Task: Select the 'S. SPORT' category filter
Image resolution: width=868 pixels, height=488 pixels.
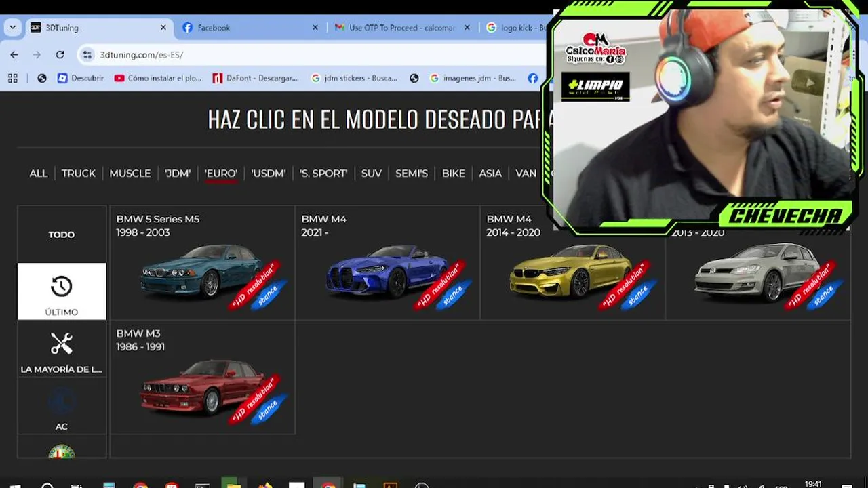Action: pyautogui.click(x=323, y=174)
